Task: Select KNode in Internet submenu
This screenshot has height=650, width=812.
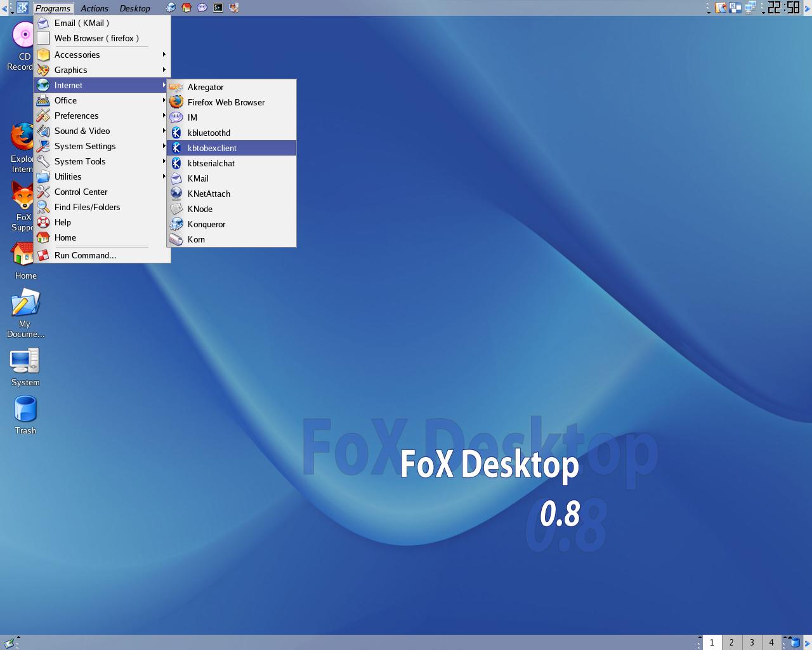Action: pyautogui.click(x=232, y=209)
